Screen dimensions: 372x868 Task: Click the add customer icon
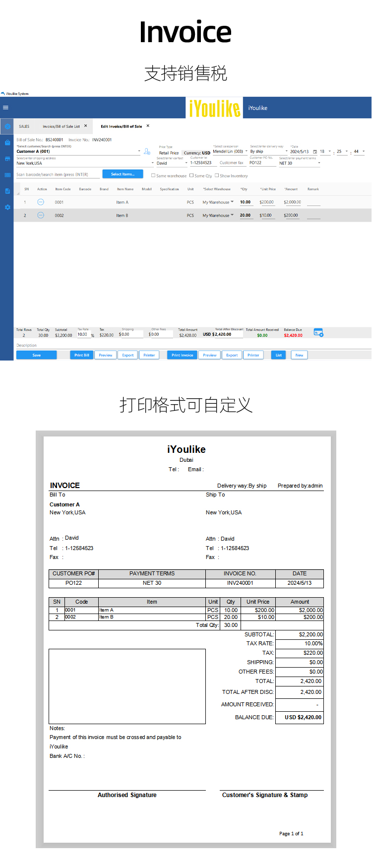click(x=147, y=151)
